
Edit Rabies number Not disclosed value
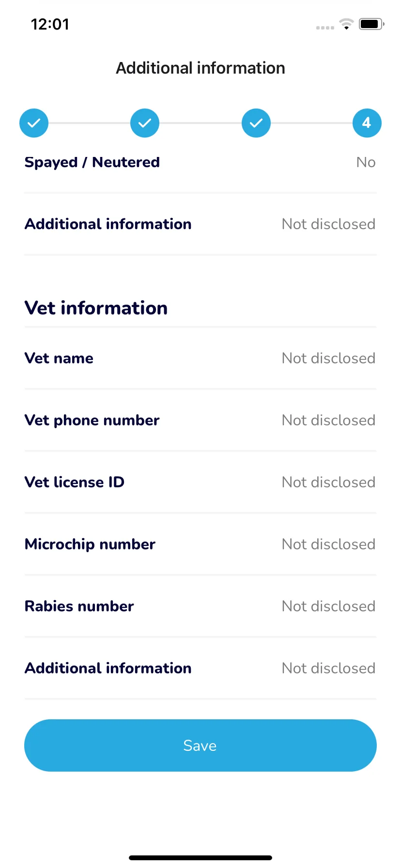[329, 606]
